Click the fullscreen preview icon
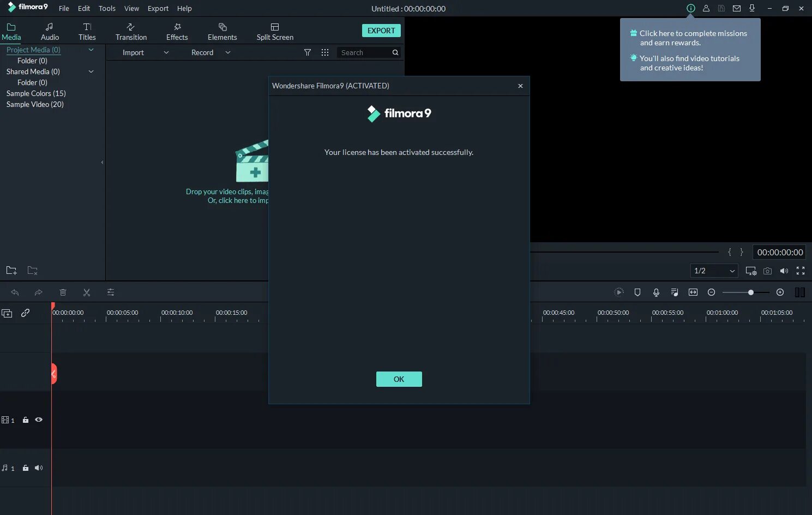The height and width of the screenshot is (515, 812). click(x=801, y=271)
